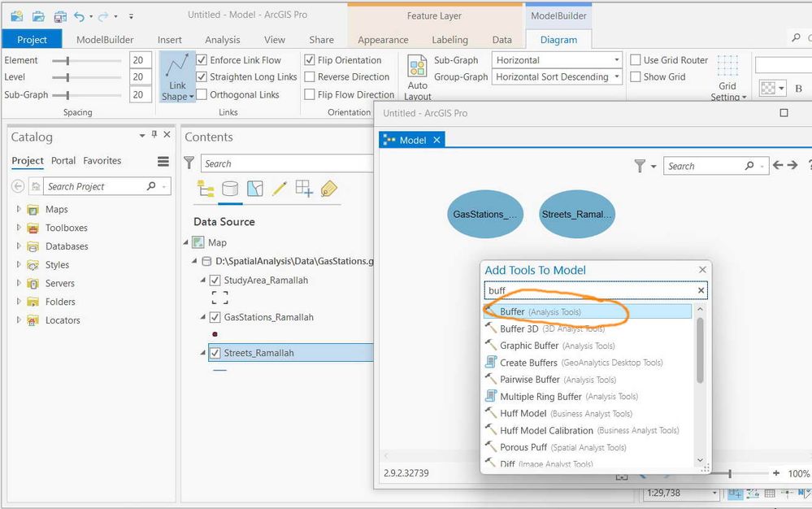
Task: Click the Save Project icon
Action: 60,16
